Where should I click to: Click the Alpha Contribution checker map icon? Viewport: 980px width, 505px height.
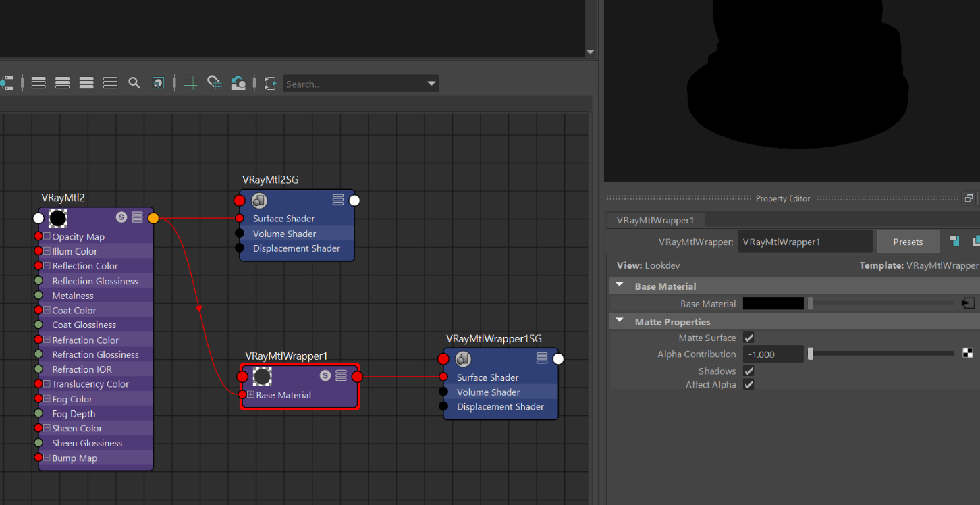968,353
